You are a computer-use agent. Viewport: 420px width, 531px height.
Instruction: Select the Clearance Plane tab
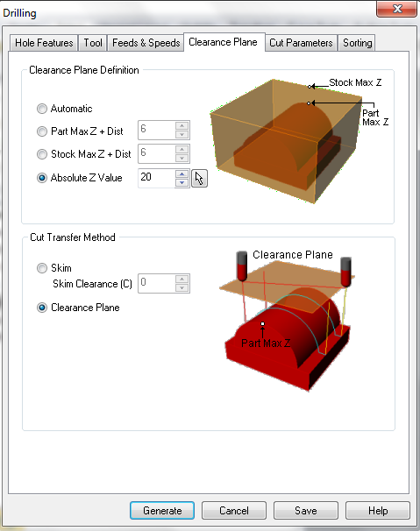pyautogui.click(x=224, y=42)
